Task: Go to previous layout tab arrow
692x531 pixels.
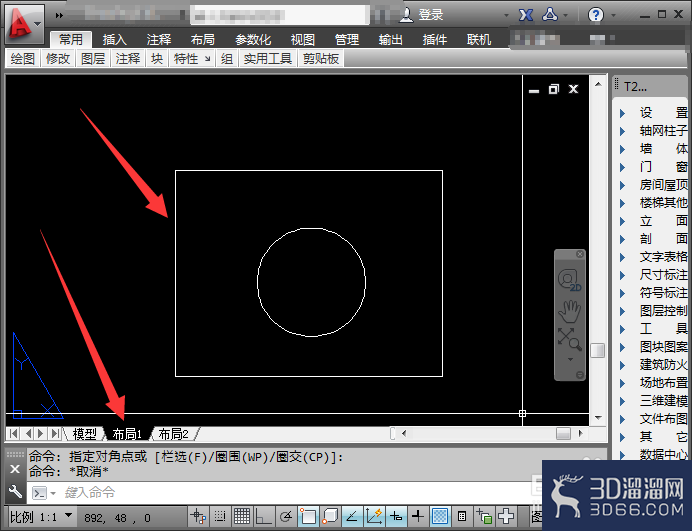Action: (x=27, y=433)
